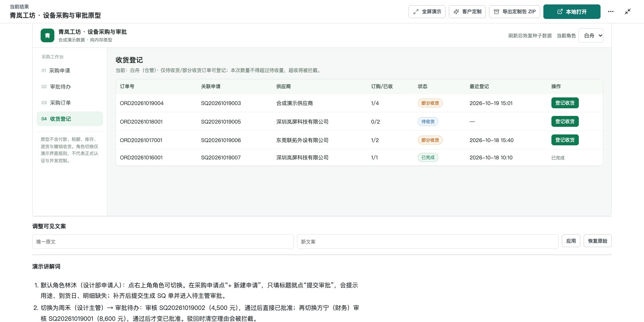This screenshot has width=644, height=322.
Task: Click the 待收货 status badge
Action: (x=428, y=122)
